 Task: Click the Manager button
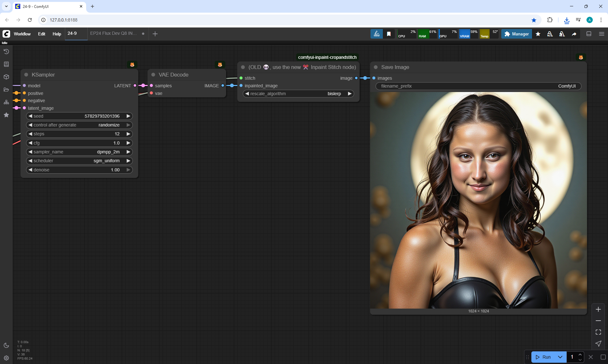click(516, 34)
